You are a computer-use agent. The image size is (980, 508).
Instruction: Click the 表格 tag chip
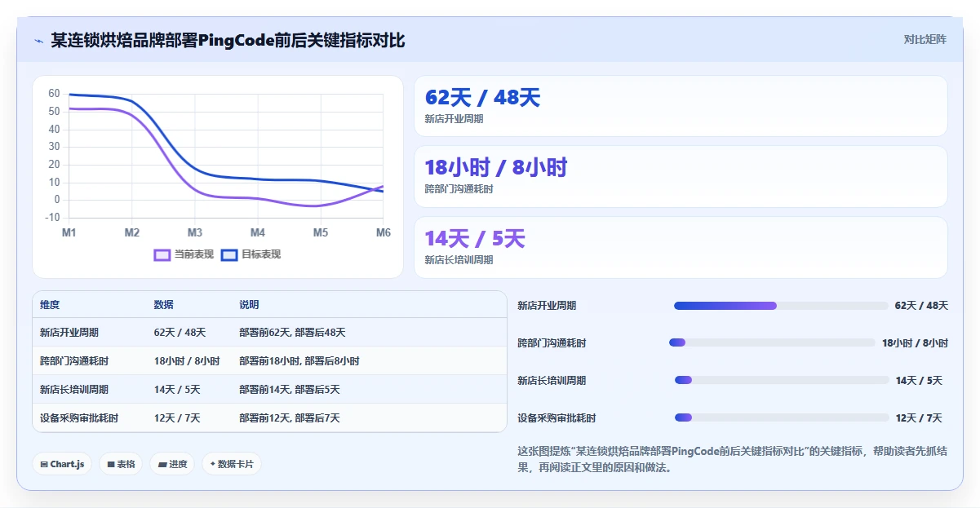pyautogui.click(x=121, y=464)
